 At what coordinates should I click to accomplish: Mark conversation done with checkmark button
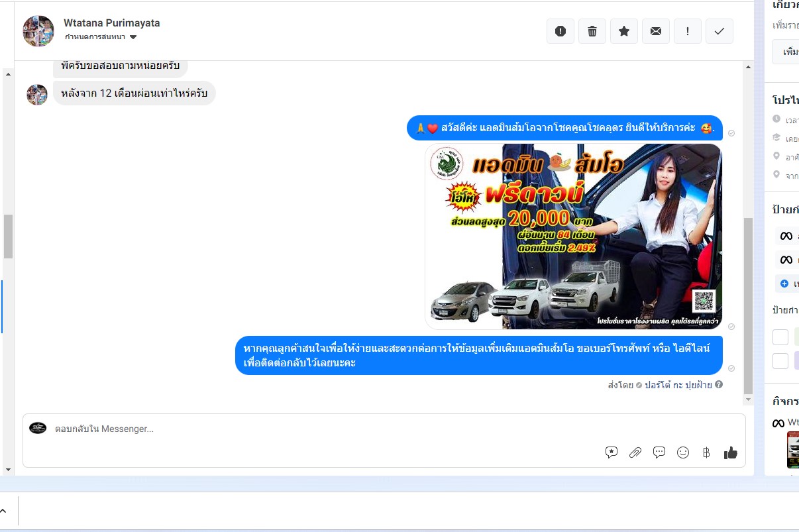click(719, 31)
